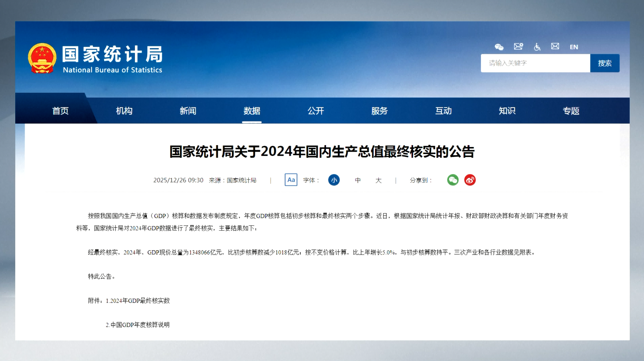Open attachment 2024年GDP最终核实数
This screenshot has width=644, height=361.
[138, 301]
